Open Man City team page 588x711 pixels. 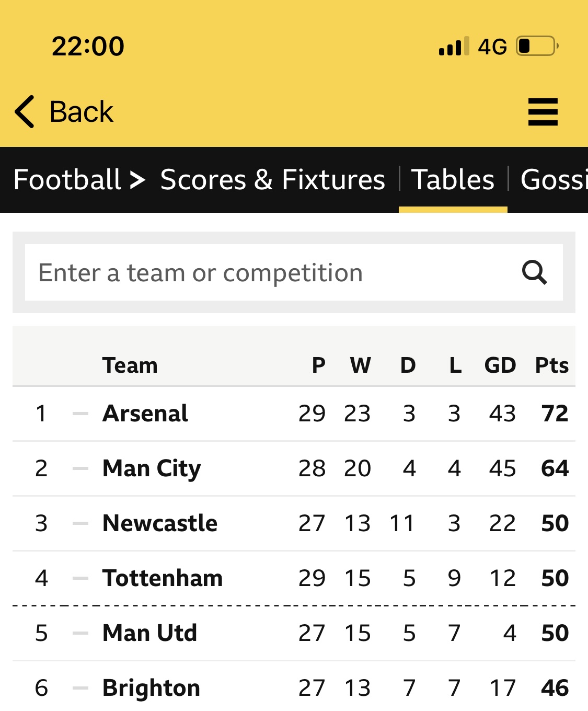coord(152,469)
